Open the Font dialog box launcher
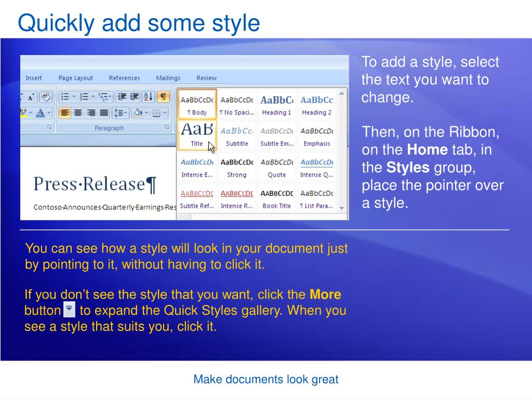 49,127
